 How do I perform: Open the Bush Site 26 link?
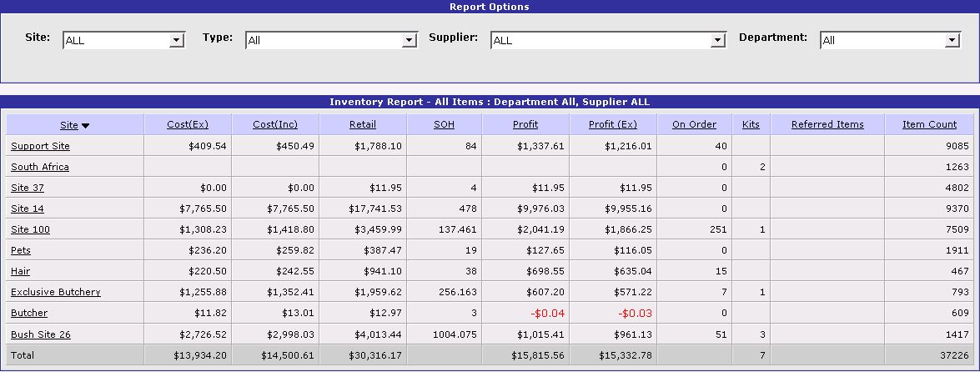coord(40,334)
